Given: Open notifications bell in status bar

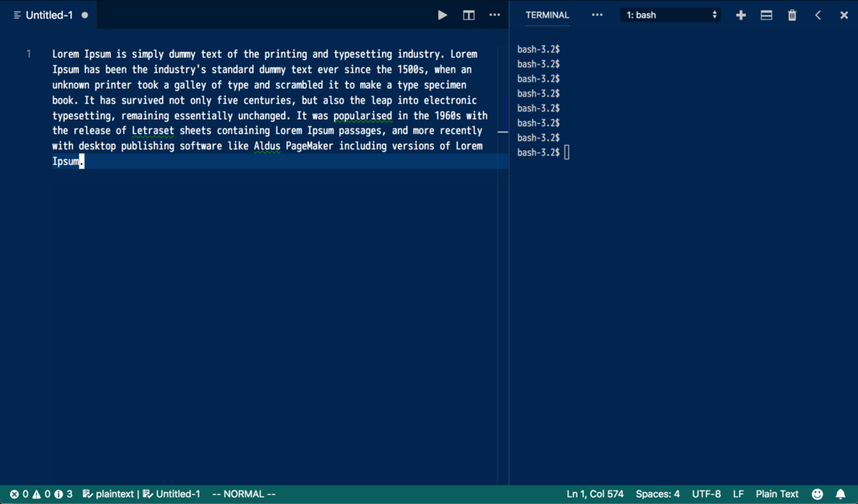Looking at the screenshot, I should tap(840, 494).
